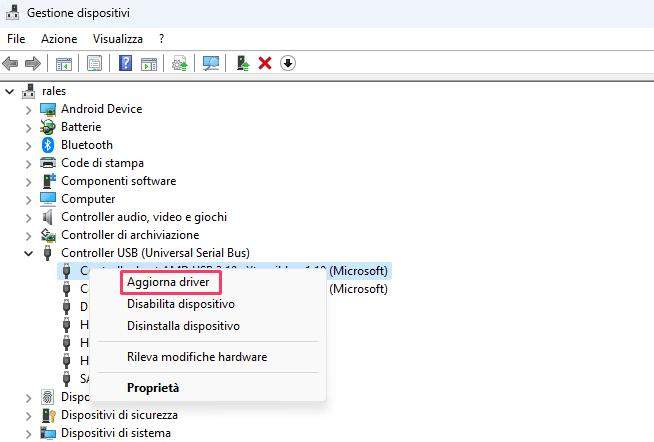This screenshot has width=654, height=442.
Task: Click the Batterie category icon
Action: point(48,127)
